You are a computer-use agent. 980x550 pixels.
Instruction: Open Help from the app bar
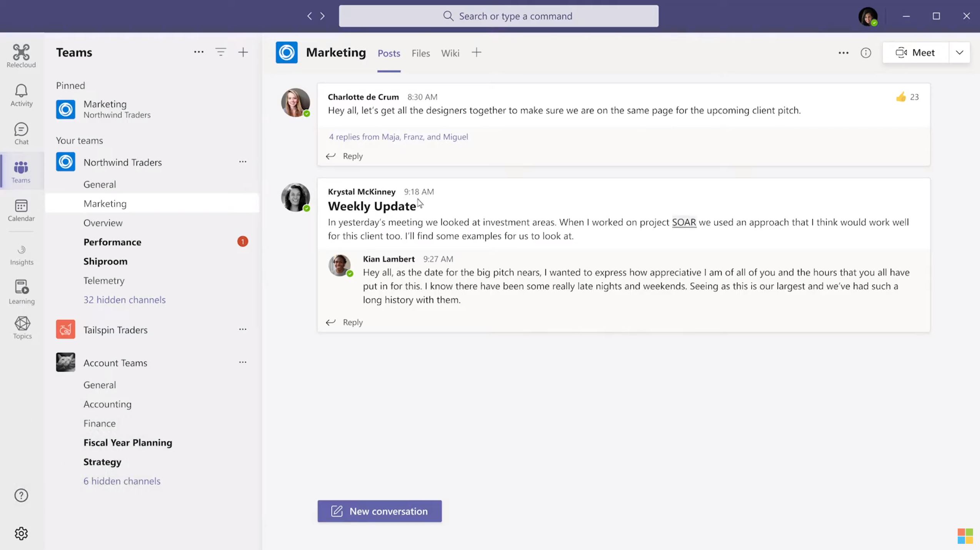(x=21, y=495)
